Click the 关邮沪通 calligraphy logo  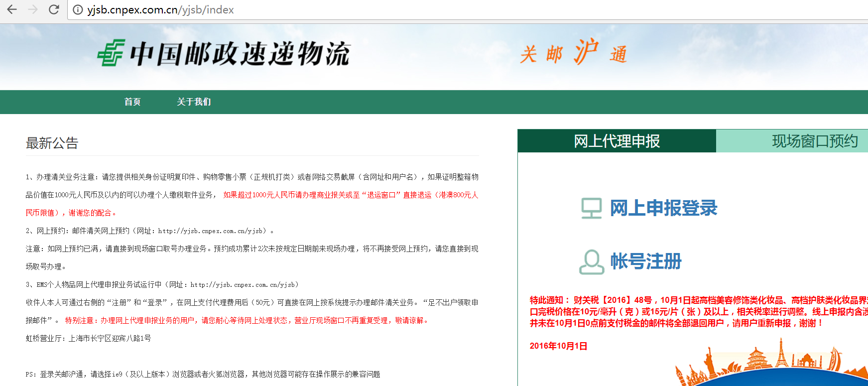point(573,52)
